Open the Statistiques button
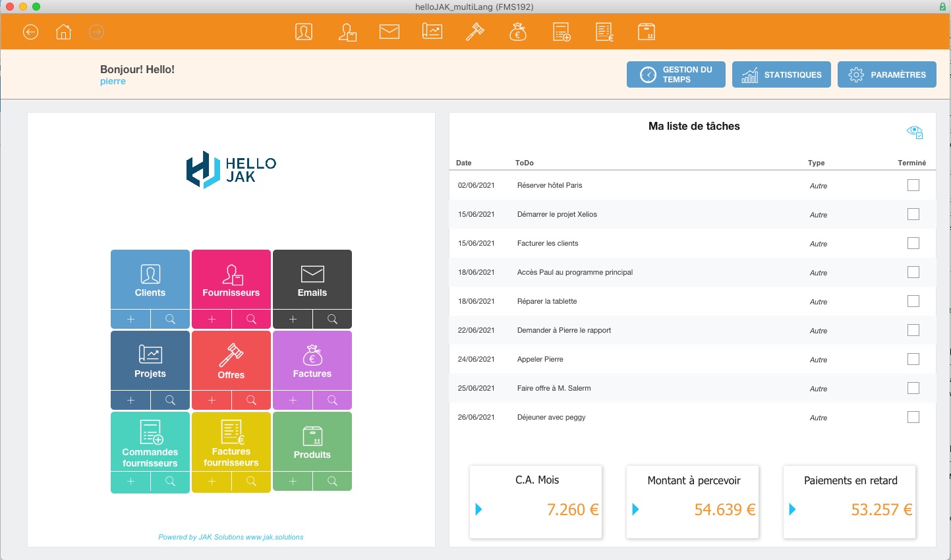 (782, 74)
